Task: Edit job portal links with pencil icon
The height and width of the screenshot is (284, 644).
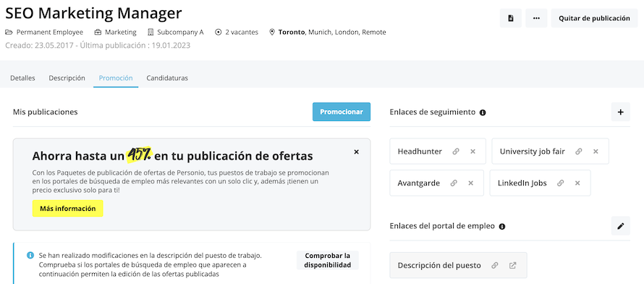Action: click(621, 226)
